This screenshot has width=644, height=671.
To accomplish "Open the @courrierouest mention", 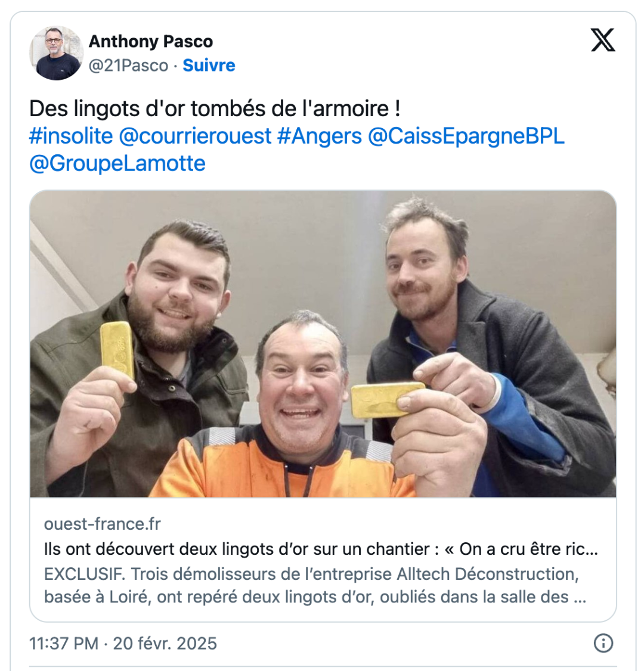I will point(195,136).
